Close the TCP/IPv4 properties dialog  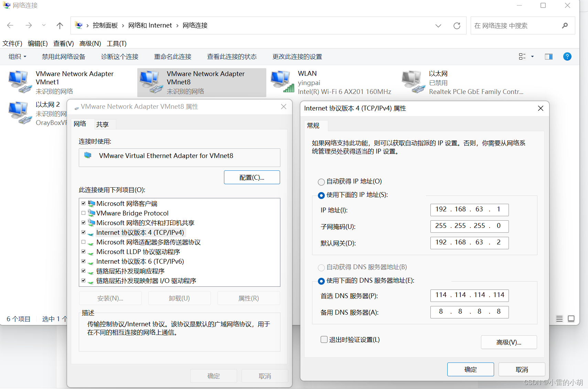pos(541,108)
